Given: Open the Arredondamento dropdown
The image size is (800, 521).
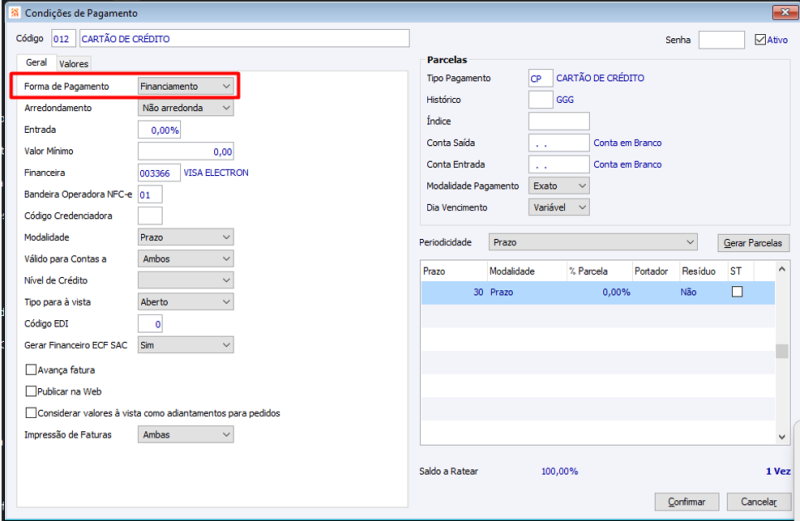Looking at the screenshot, I should (x=186, y=108).
